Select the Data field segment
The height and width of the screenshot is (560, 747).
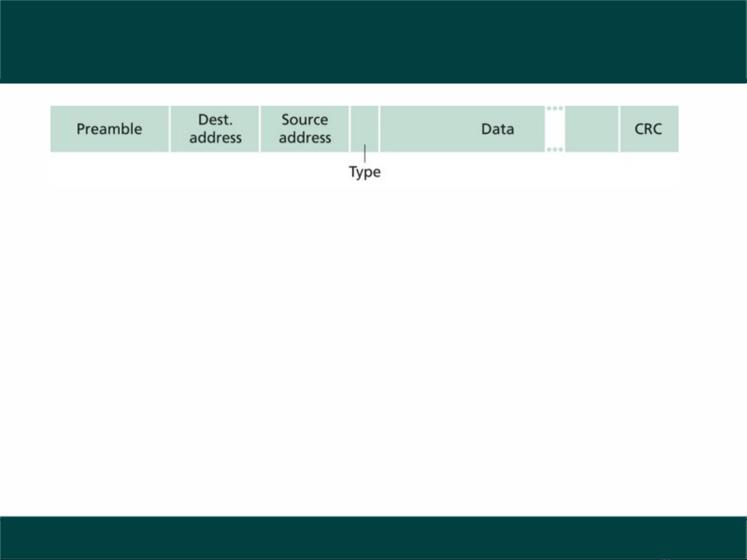click(x=462, y=129)
